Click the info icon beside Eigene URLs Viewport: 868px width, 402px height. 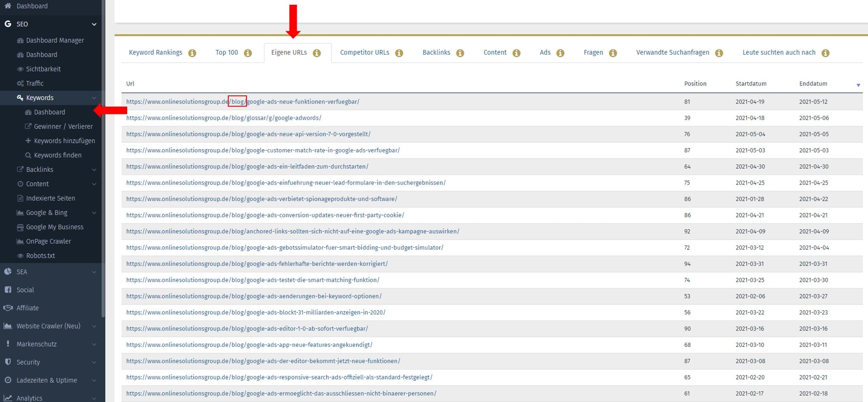point(317,53)
